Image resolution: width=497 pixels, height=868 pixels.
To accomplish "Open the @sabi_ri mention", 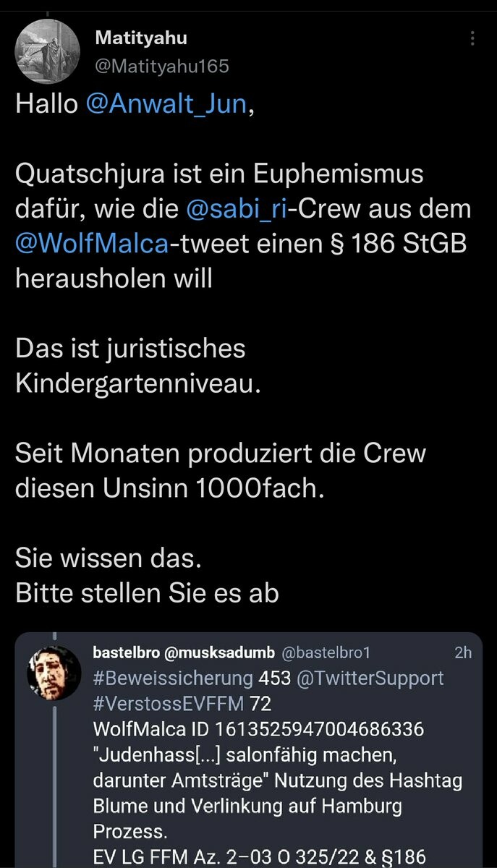I will click(235, 210).
